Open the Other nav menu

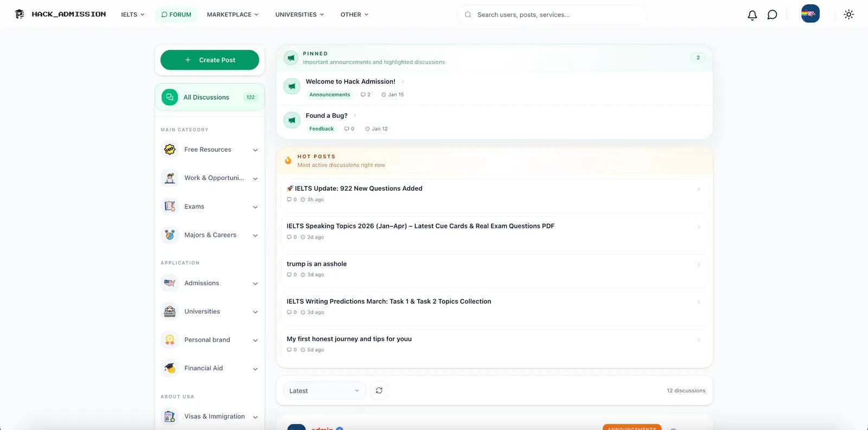tap(354, 15)
